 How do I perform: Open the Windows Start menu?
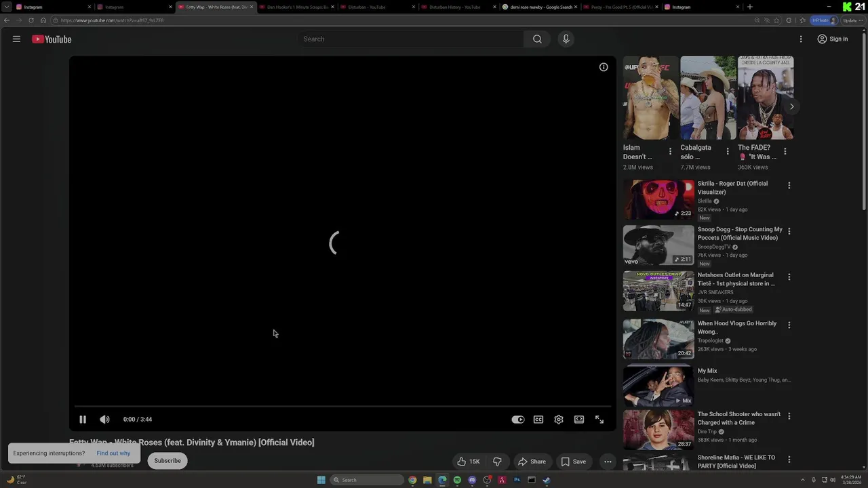pos(321,480)
